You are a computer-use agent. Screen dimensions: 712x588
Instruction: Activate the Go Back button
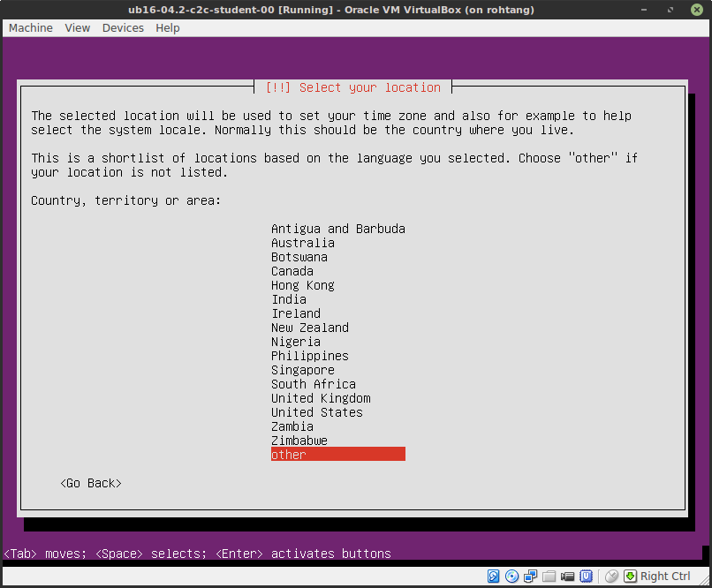tap(89, 483)
